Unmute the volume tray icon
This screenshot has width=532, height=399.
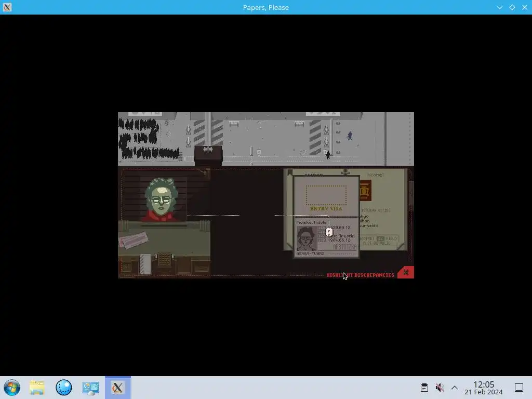(440, 388)
